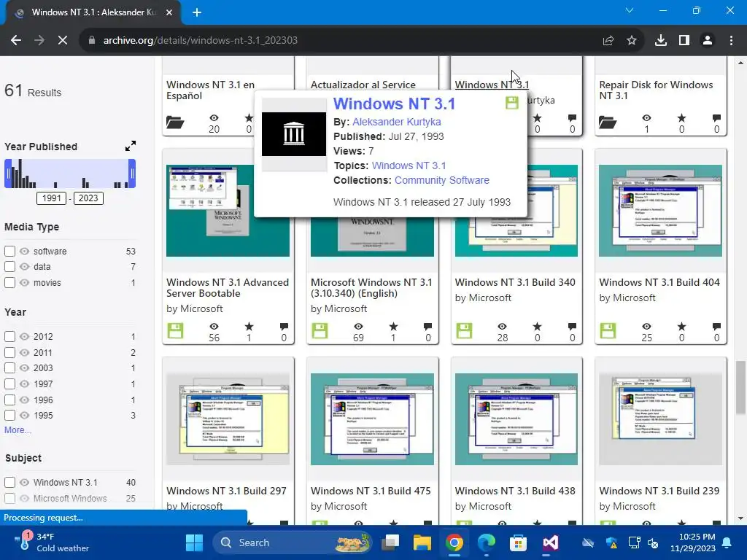Click the taskbar Search box

pyautogui.click(x=292, y=542)
